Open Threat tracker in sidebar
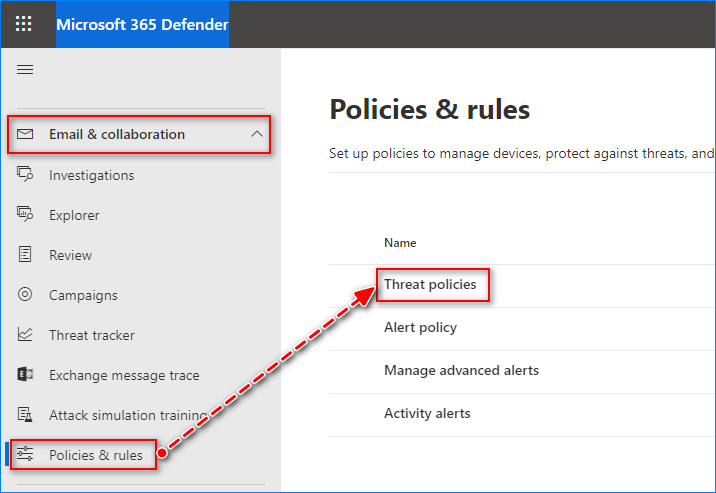This screenshot has height=493, width=716. 92,336
